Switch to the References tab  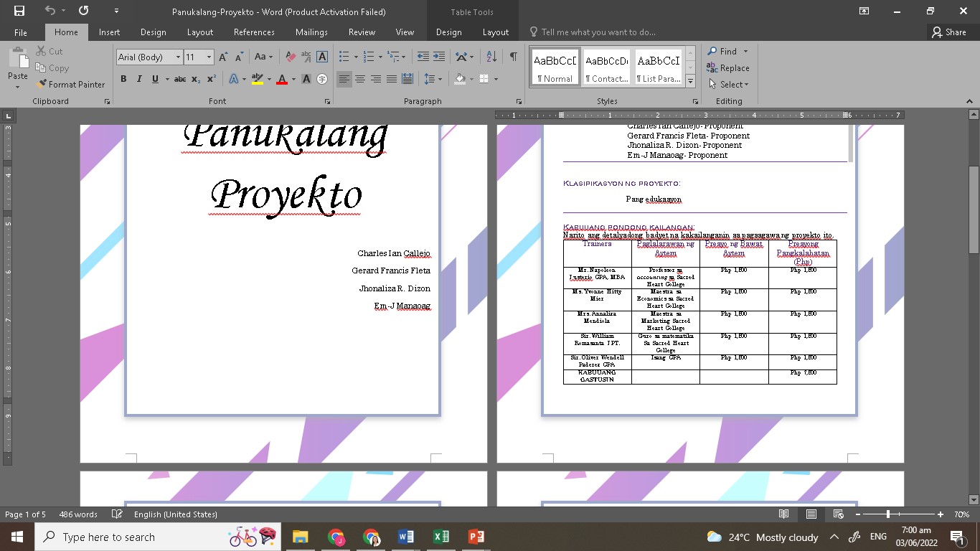[254, 32]
